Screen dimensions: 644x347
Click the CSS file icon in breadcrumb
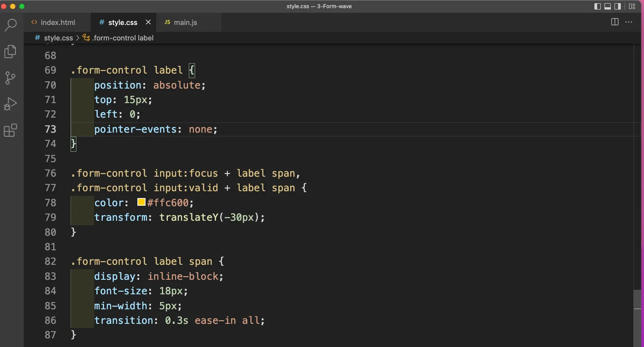click(x=38, y=38)
